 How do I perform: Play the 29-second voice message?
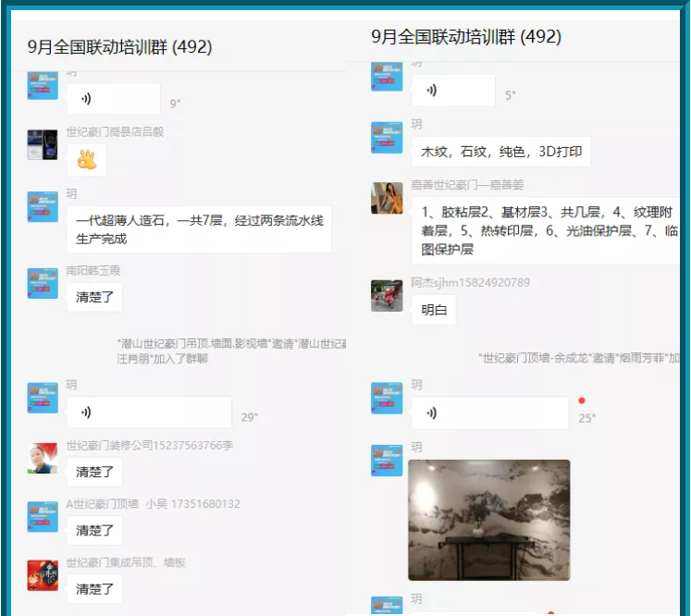[148, 413]
